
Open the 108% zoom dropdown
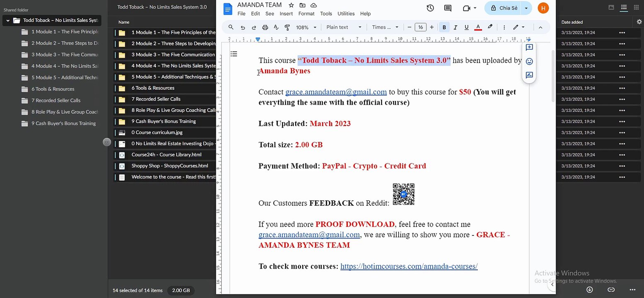306,27
